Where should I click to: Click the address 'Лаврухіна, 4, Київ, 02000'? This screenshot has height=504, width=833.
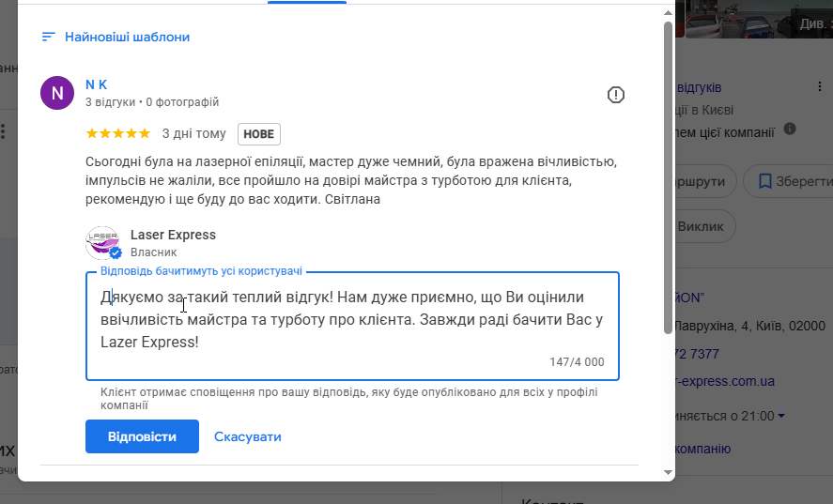point(749,326)
